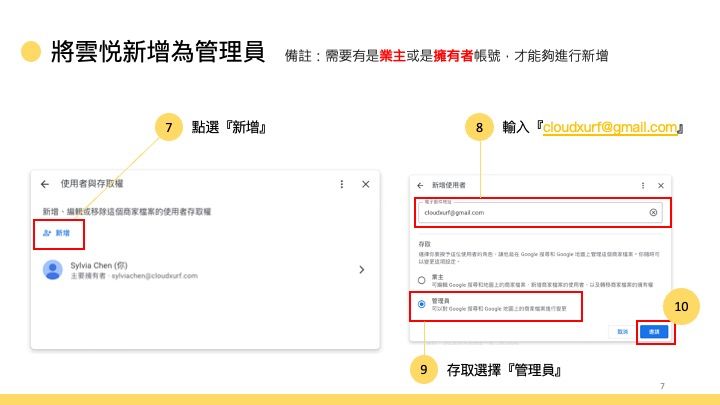Click the 取消 cancel button

(622, 331)
